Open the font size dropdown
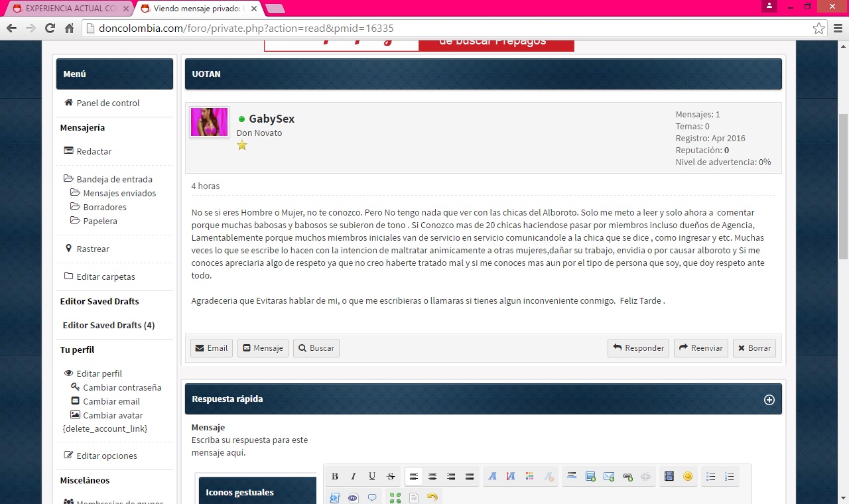 511,476
